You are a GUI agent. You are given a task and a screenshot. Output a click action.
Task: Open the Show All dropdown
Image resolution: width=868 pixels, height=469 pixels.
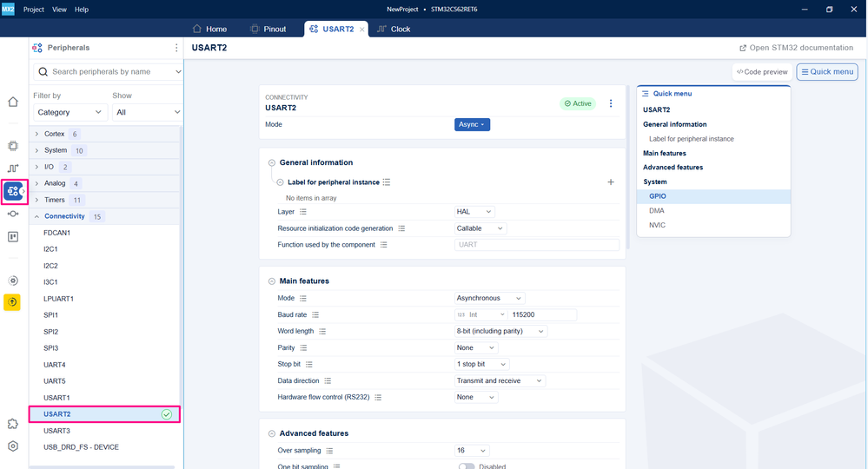pos(147,112)
